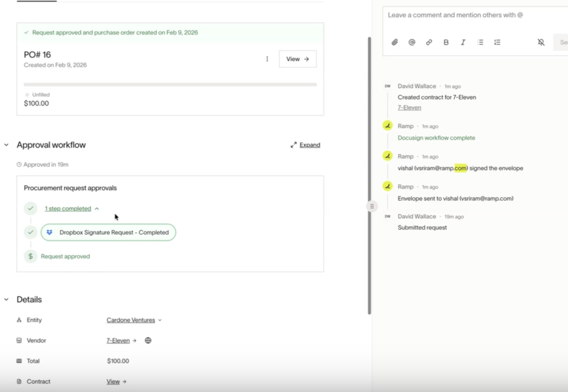Click the globe icon next to 7-Eleven vendor
This screenshot has height=392, width=568.
click(148, 340)
